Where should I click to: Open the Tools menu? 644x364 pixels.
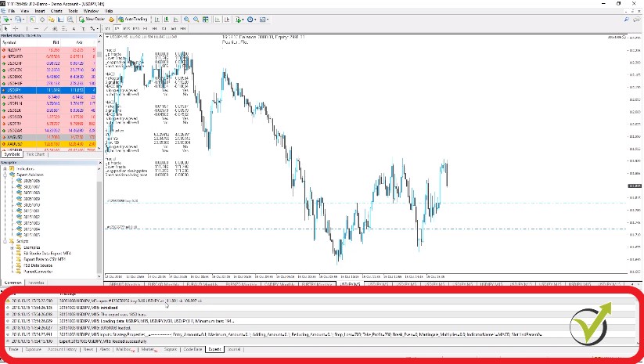73,11
